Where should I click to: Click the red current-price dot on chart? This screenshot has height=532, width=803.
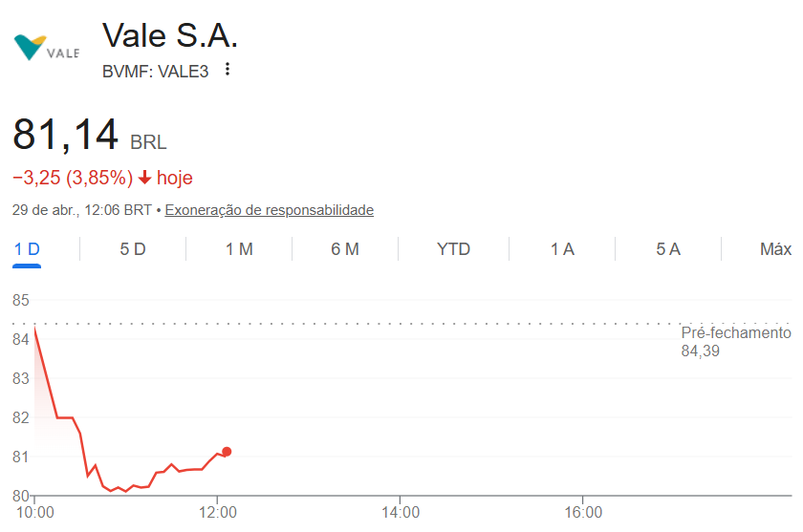[227, 452]
